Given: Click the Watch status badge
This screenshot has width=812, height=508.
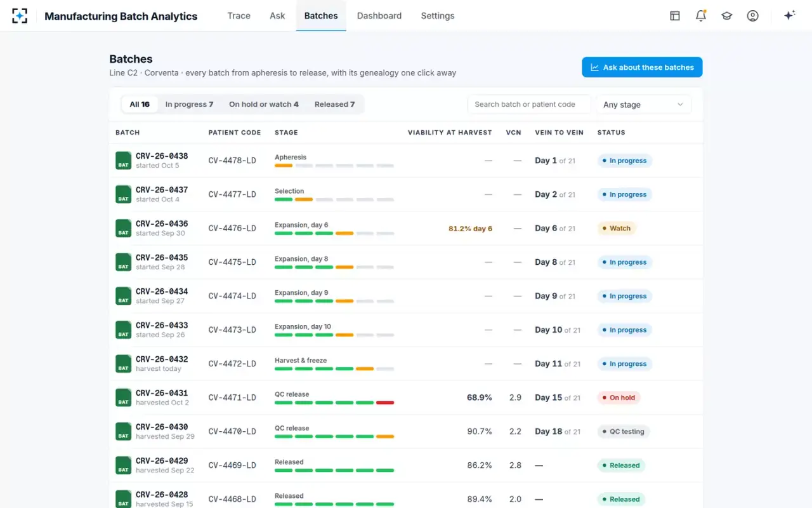Looking at the screenshot, I should (616, 229).
